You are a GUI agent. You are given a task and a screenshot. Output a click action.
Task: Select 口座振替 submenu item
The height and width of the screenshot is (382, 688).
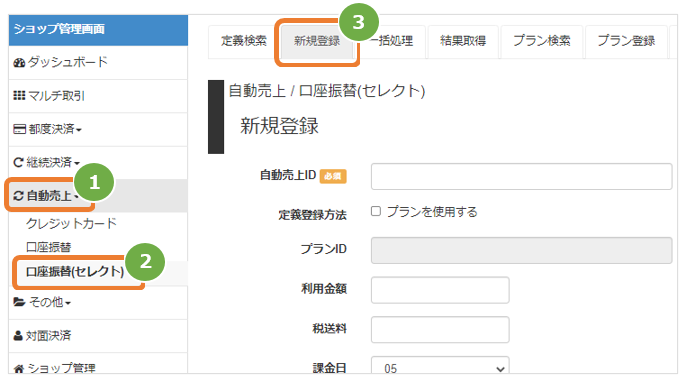(x=49, y=247)
